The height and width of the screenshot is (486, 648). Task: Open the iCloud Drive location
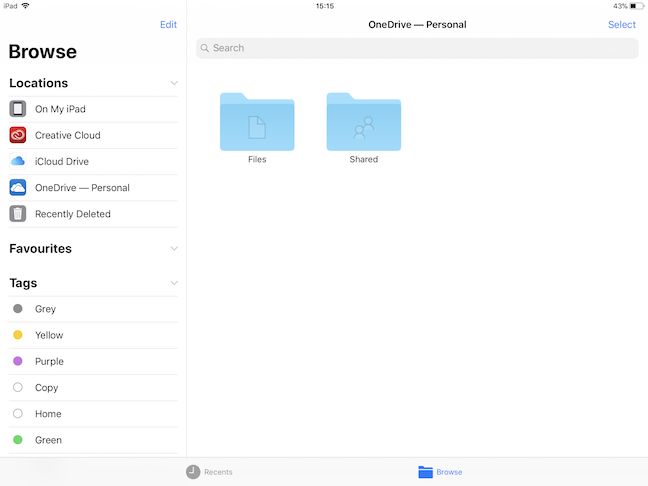tap(93, 162)
